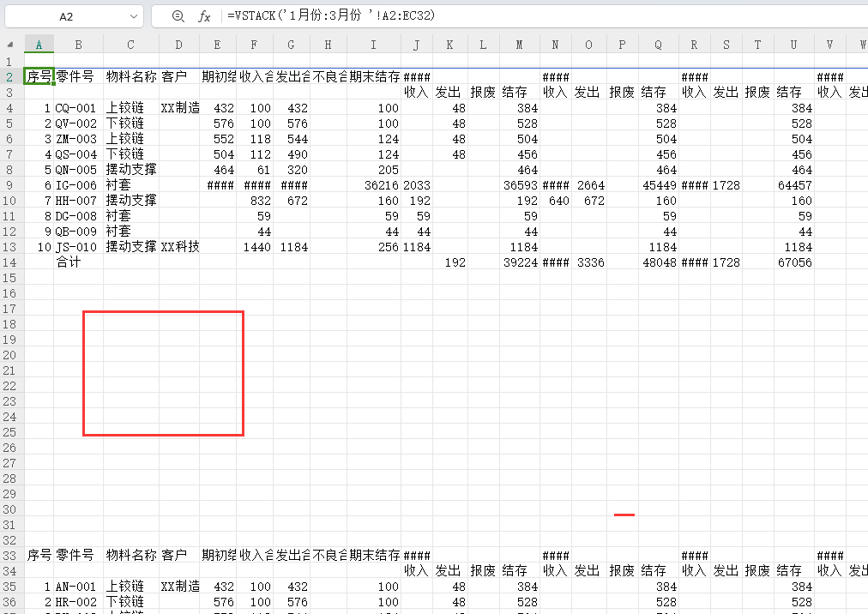The image size is (868, 614).
Task: Click the value 1440 in row 13
Action: (x=255, y=247)
